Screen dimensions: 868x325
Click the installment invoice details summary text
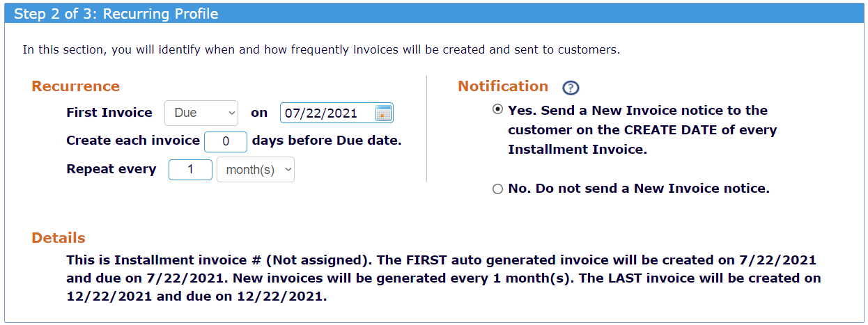[444, 278]
